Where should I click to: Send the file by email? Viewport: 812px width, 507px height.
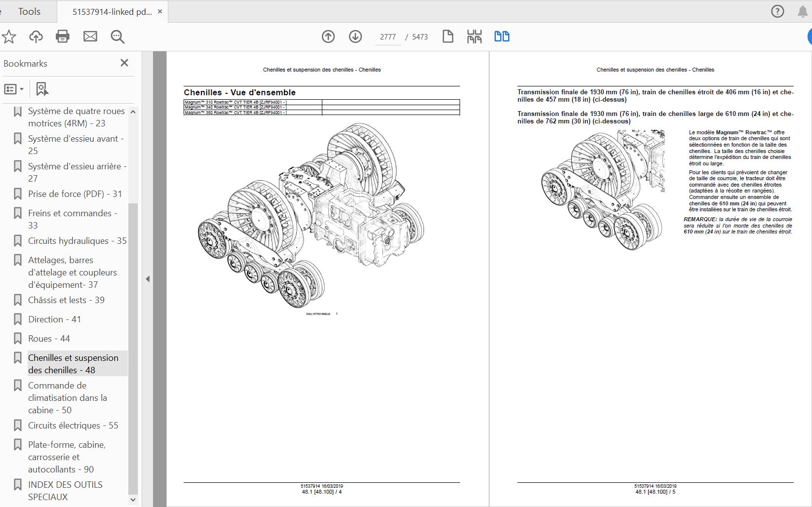(90, 37)
